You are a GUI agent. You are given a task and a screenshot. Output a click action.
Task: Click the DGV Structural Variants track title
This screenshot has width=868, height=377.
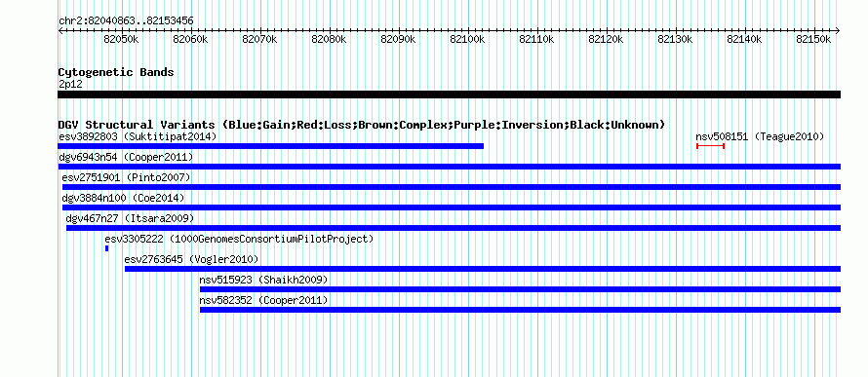pos(362,125)
